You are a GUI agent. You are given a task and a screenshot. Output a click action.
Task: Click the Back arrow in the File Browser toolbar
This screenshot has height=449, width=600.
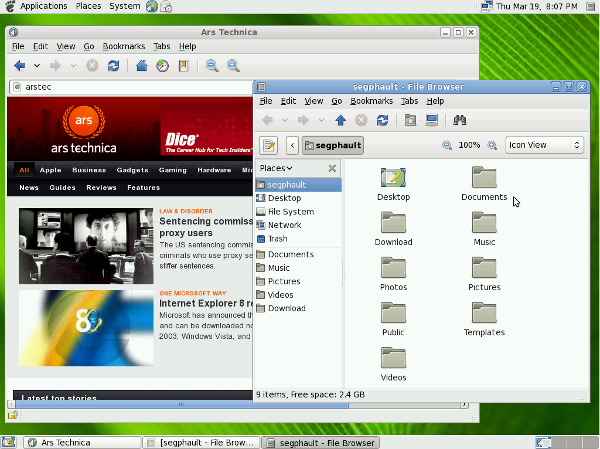point(267,121)
